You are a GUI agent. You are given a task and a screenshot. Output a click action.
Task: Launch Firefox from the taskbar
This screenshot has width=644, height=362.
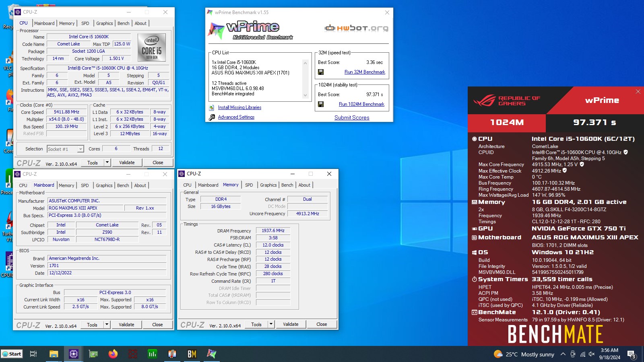tap(113, 354)
